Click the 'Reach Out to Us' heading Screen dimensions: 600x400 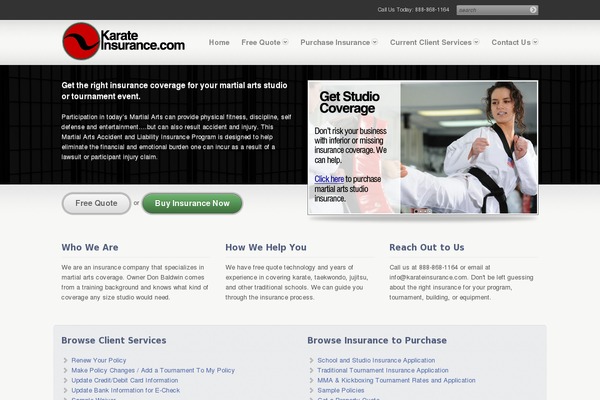point(427,247)
